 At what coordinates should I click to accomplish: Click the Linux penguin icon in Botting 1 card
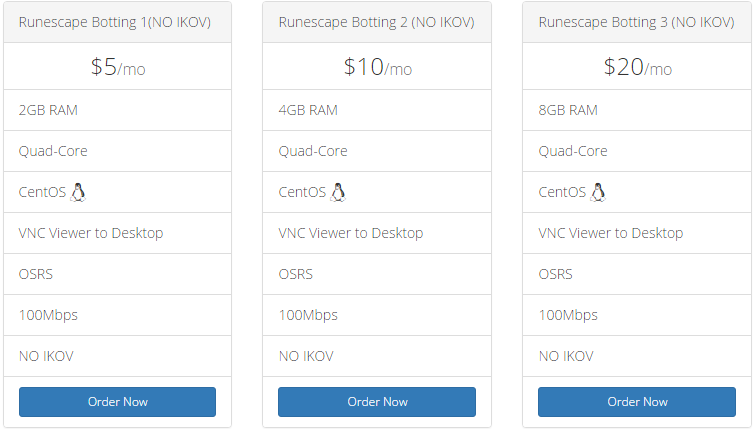tap(78, 192)
